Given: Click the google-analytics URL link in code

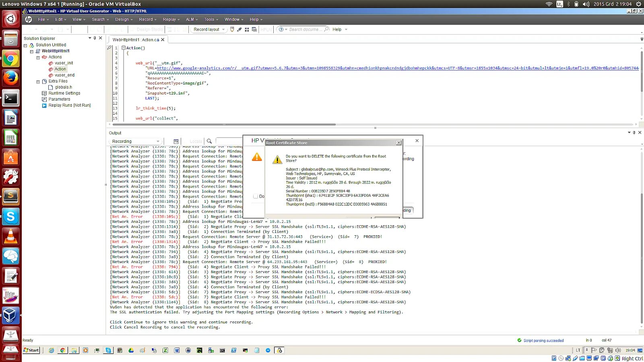Looking at the screenshot, I should pyautogui.click(x=398, y=68).
